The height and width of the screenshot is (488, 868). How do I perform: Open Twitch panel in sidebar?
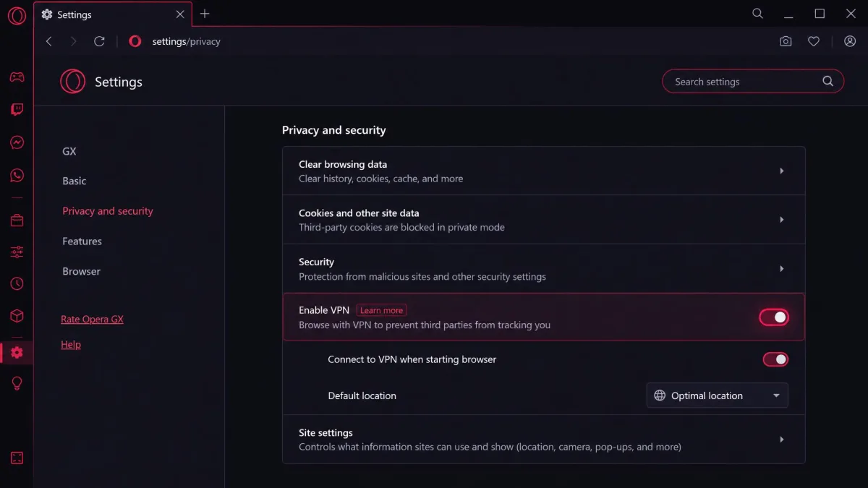[x=17, y=110]
